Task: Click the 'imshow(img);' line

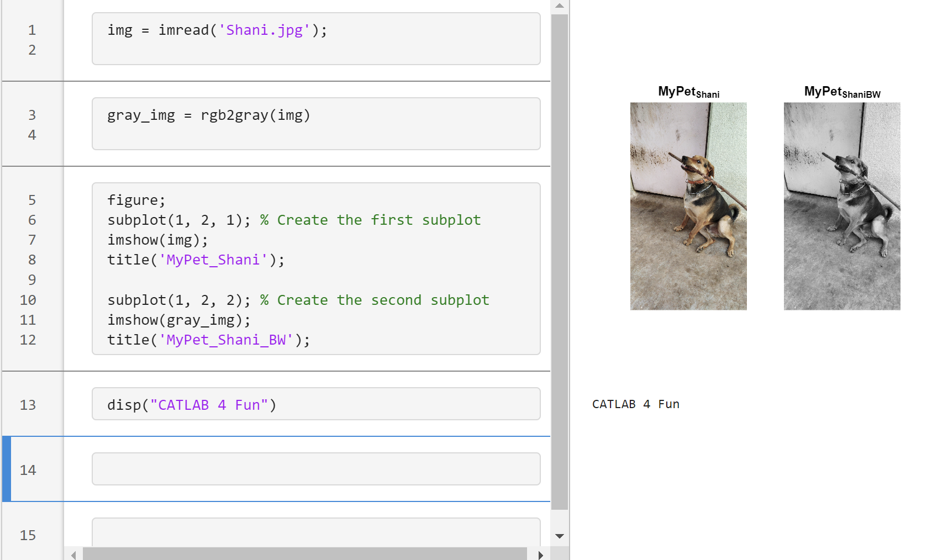Action: (x=158, y=240)
